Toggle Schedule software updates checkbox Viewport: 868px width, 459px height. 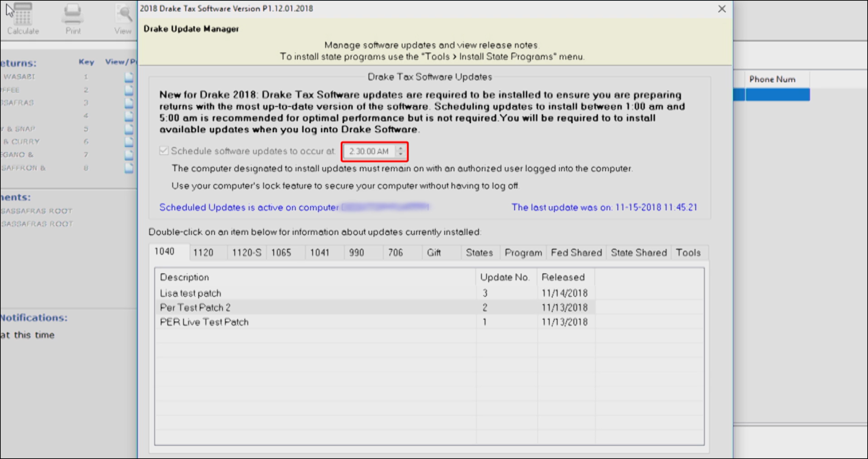[x=164, y=151]
